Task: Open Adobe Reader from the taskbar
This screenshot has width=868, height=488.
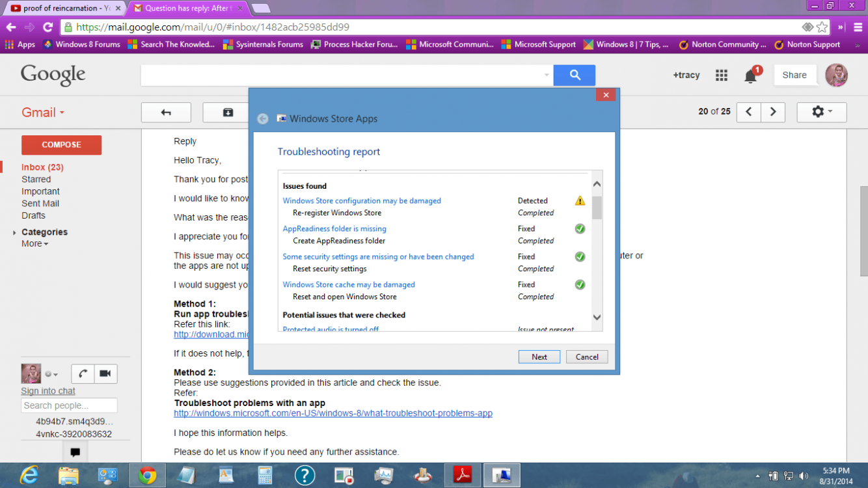Action: (x=463, y=476)
